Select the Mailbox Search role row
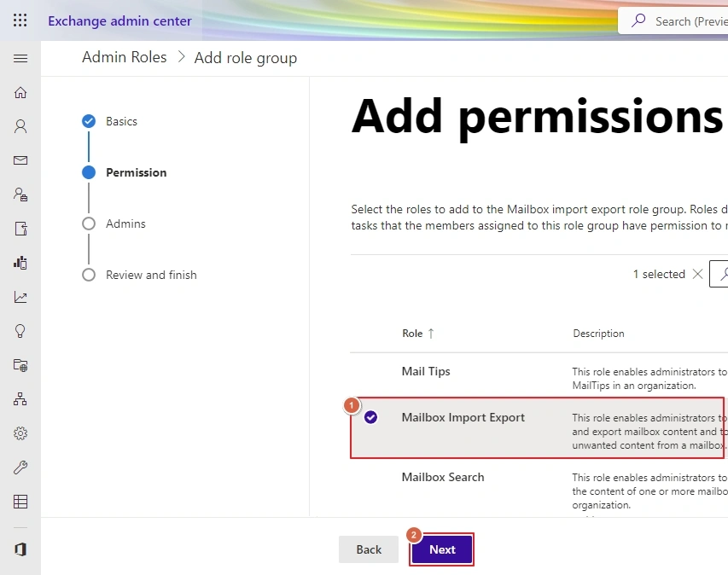The image size is (728, 575). click(539, 488)
